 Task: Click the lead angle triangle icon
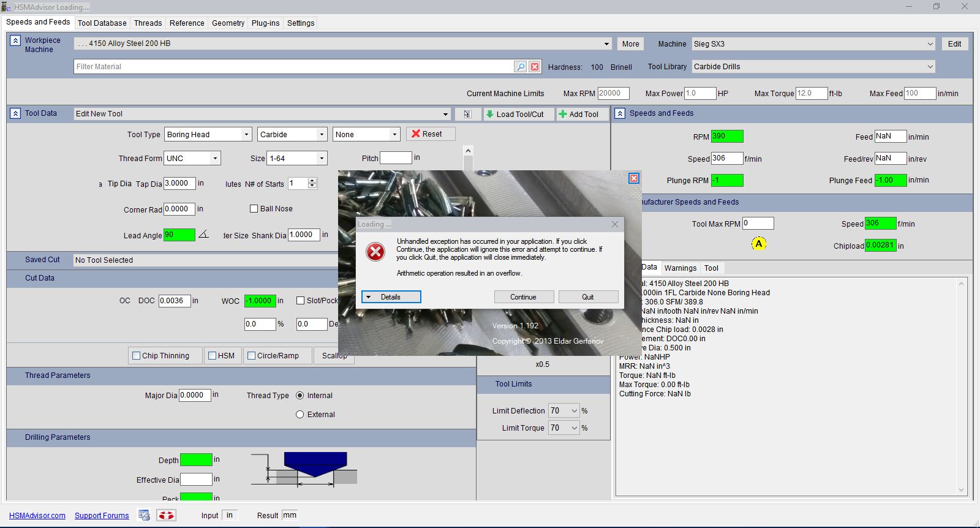[203, 235]
